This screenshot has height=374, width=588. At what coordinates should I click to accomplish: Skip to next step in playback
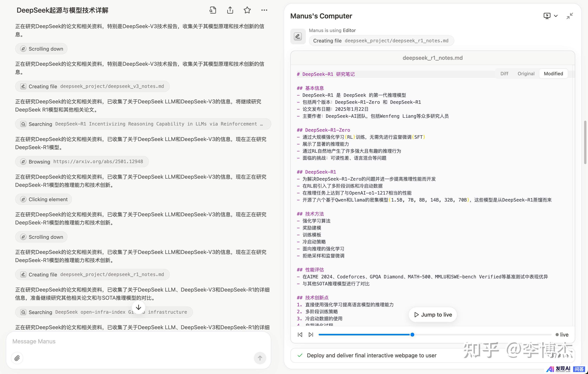point(311,335)
